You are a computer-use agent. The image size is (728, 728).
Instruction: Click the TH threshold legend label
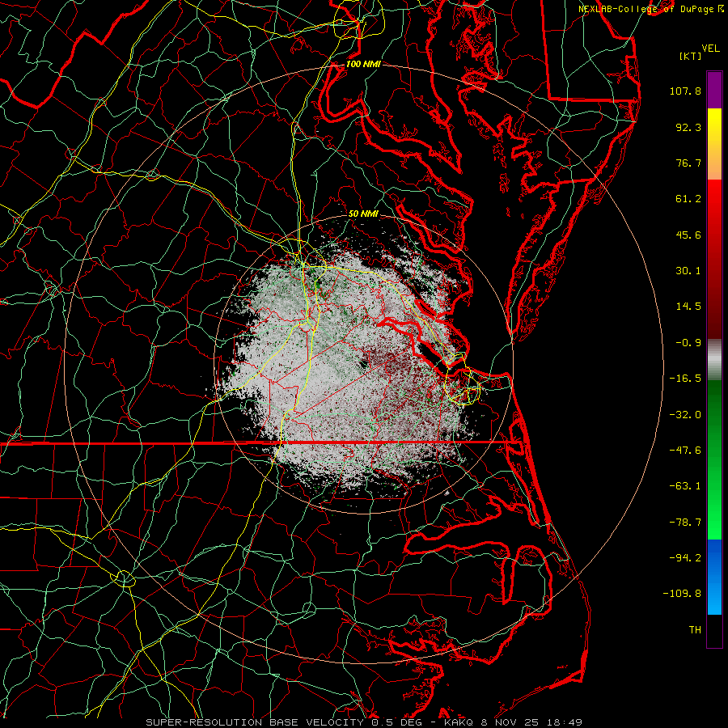pyautogui.click(x=695, y=630)
